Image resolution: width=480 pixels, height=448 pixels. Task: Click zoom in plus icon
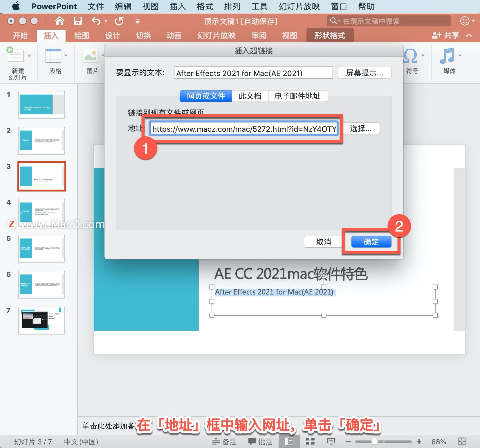coord(419,442)
